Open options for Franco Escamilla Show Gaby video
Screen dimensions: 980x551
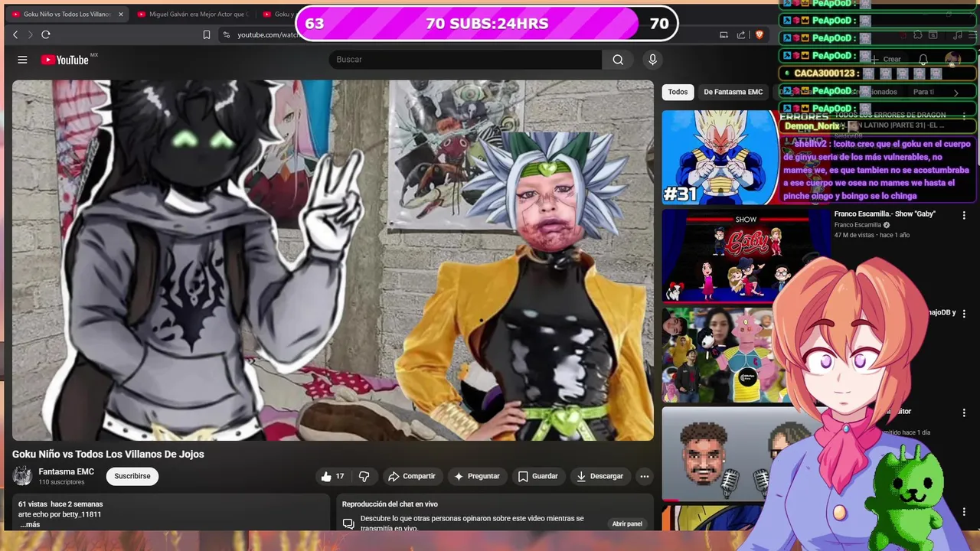coord(964,215)
